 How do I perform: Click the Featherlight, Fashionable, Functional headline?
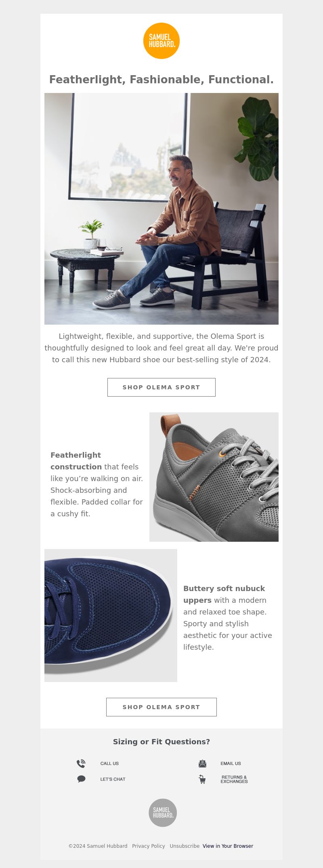point(161,80)
